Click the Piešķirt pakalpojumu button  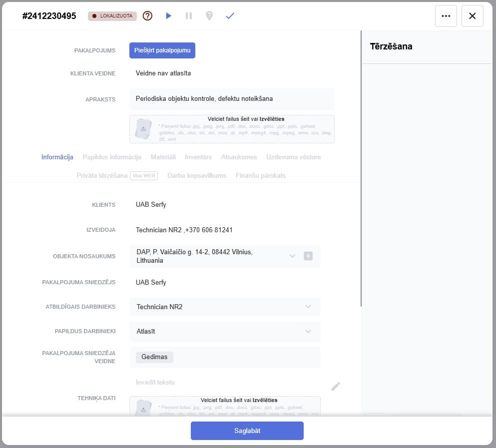(x=162, y=50)
